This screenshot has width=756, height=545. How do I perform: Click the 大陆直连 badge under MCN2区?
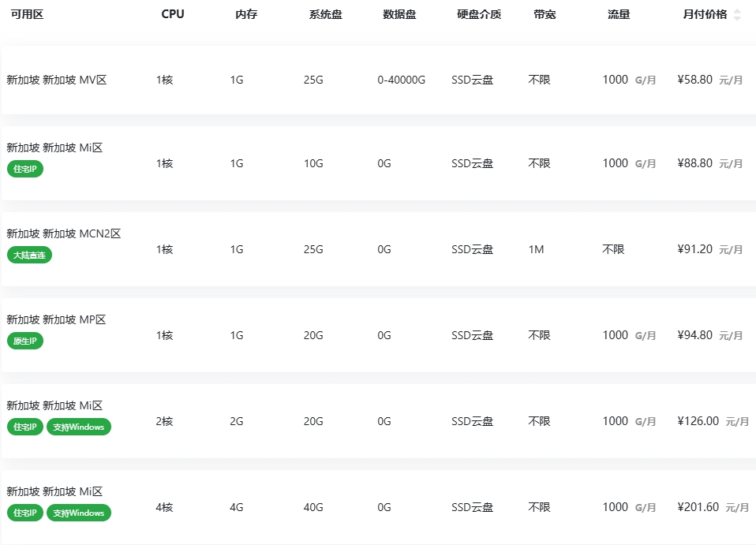[29, 255]
